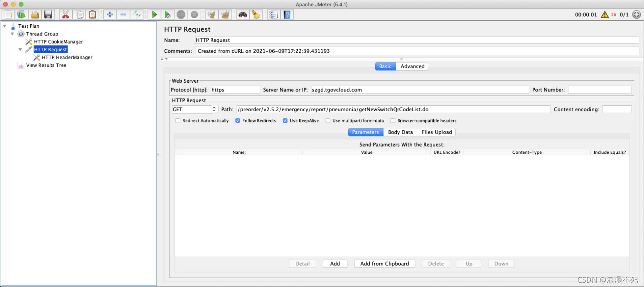Click Add from Clipboard button

coord(384,264)
